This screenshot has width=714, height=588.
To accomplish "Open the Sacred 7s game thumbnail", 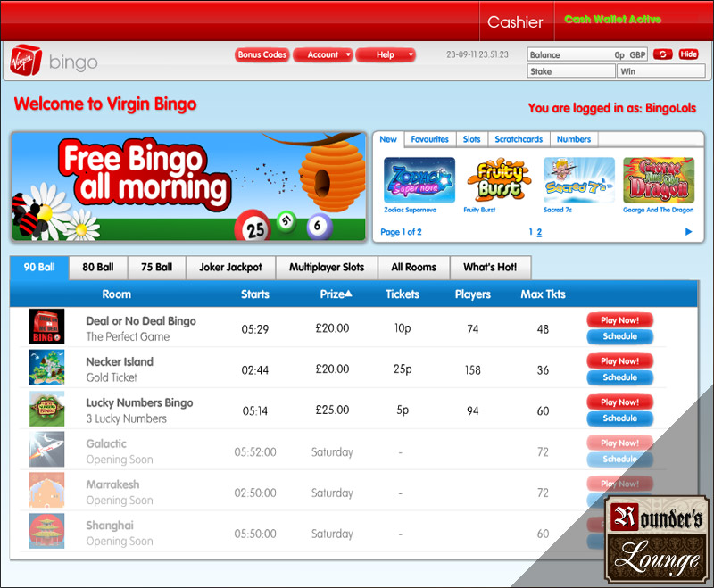I will click(x=578, y=180).
